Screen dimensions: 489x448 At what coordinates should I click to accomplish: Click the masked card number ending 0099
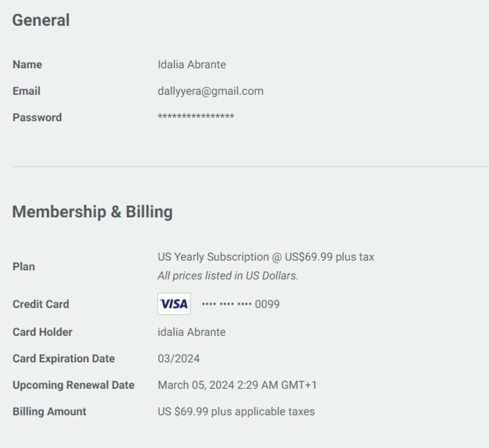[241, 304]
